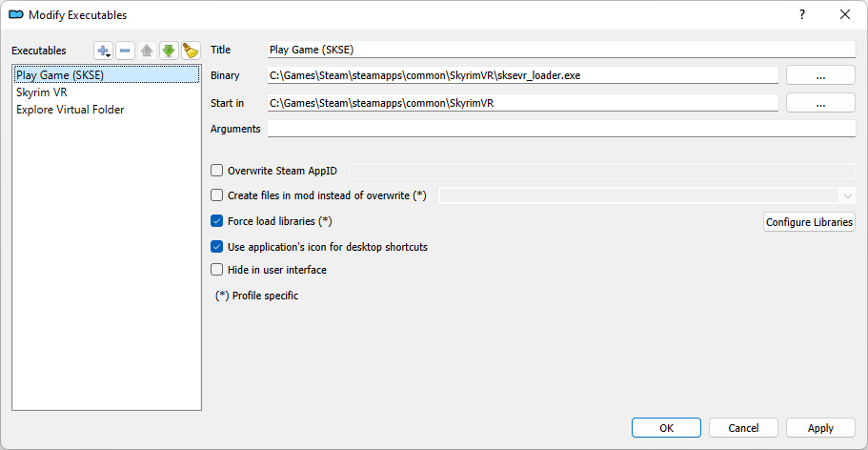Click the question mark help button
The width and height of the screenshot is (868, 450).
(x=802, y=15)
